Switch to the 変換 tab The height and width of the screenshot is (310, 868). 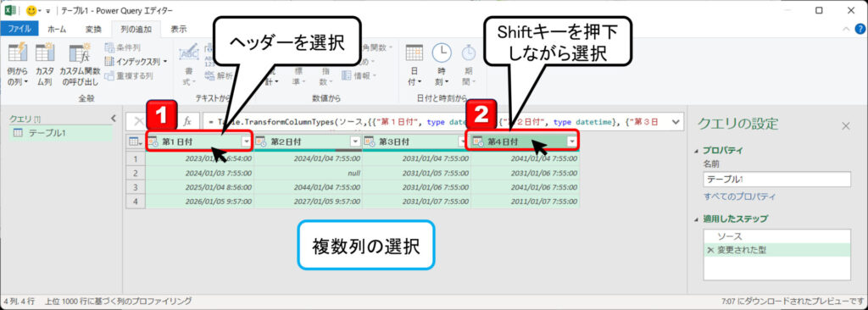click(x=93, y=29)
